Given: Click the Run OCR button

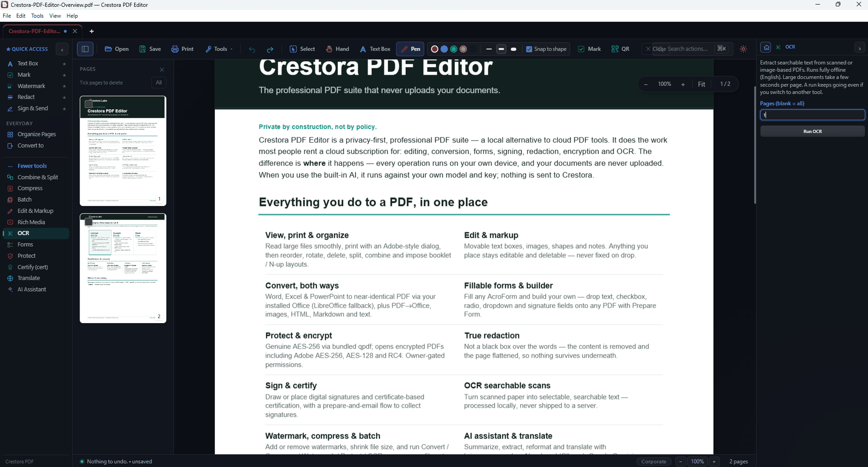Looking at the screenshot, I should (812, 131).
